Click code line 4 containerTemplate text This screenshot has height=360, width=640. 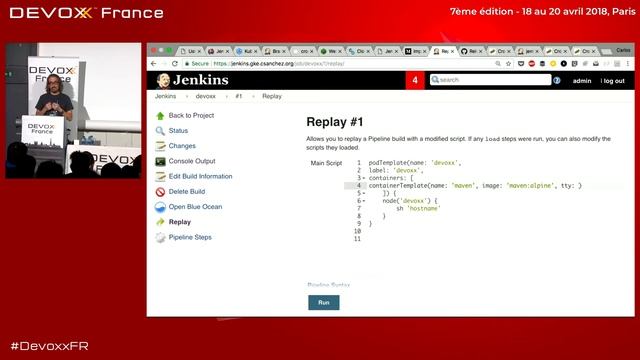pos(475,186)
